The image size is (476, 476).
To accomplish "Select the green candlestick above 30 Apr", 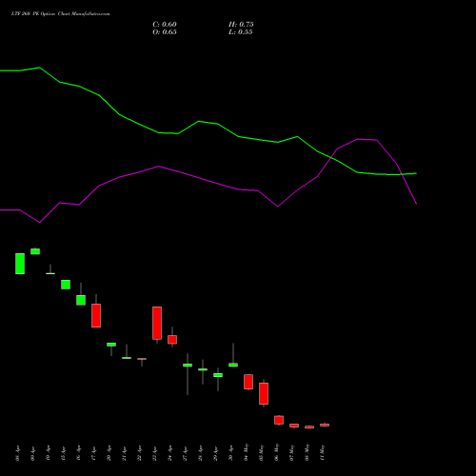I will coord(233,365).
